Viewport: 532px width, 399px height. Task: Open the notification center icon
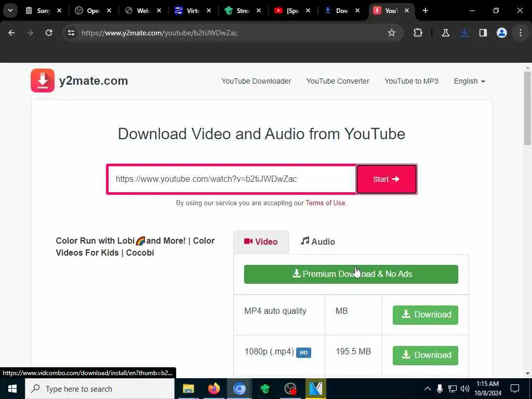point(515,389)
